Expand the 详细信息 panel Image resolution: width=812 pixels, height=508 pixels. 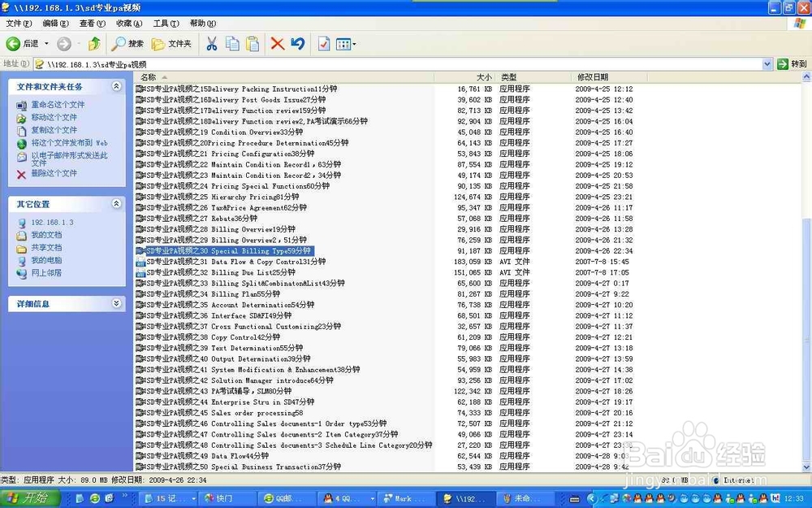(116, 303)
